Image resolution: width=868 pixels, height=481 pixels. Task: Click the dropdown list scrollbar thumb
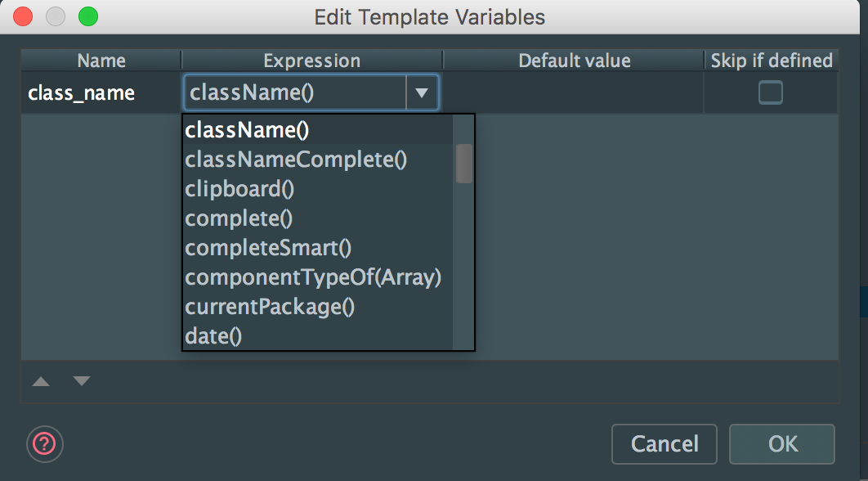tap(464, 164)
